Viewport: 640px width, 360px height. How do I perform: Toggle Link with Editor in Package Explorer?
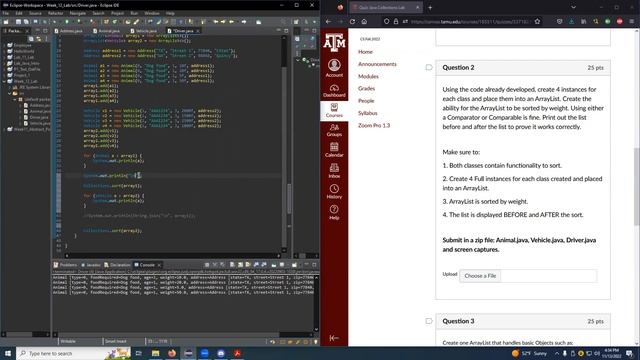click(39, 39)
